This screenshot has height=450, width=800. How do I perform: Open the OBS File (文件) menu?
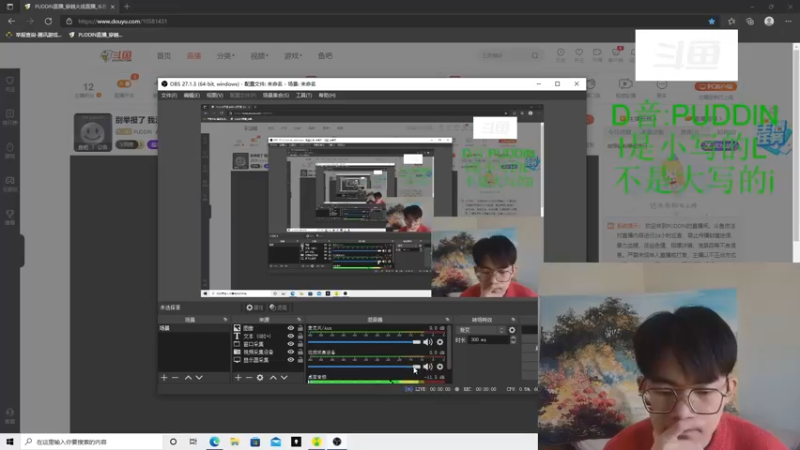(x=169, y=95)
